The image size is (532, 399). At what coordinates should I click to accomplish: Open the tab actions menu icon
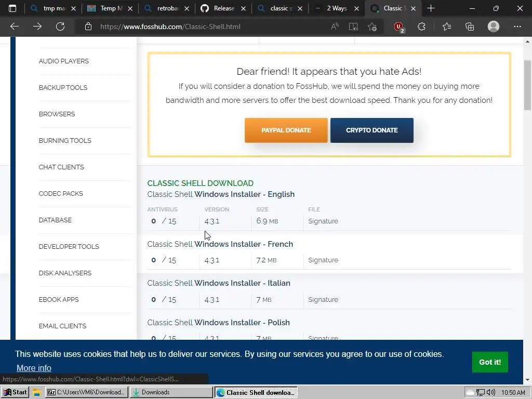[12, 8]
